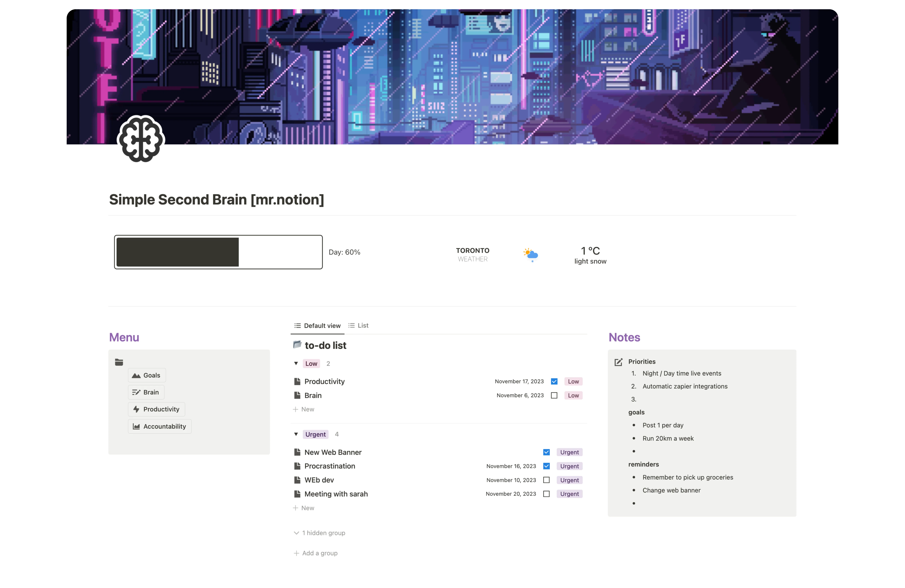Open the Goals menu page
The width and height of the screenshot is (905, 588).
click(x=147, y=375)
